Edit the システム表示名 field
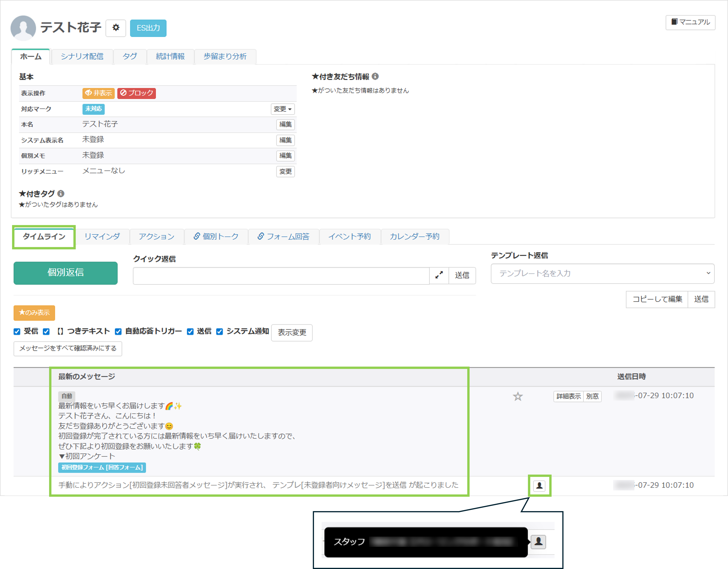The height and width of the screenshot is (569, 728). tap(285, 140)
